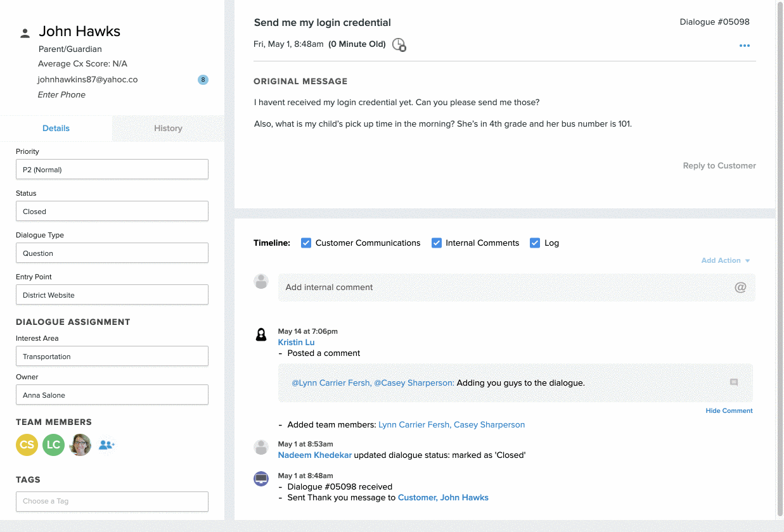Click the clock timer icon beside dialogue age

399,45
